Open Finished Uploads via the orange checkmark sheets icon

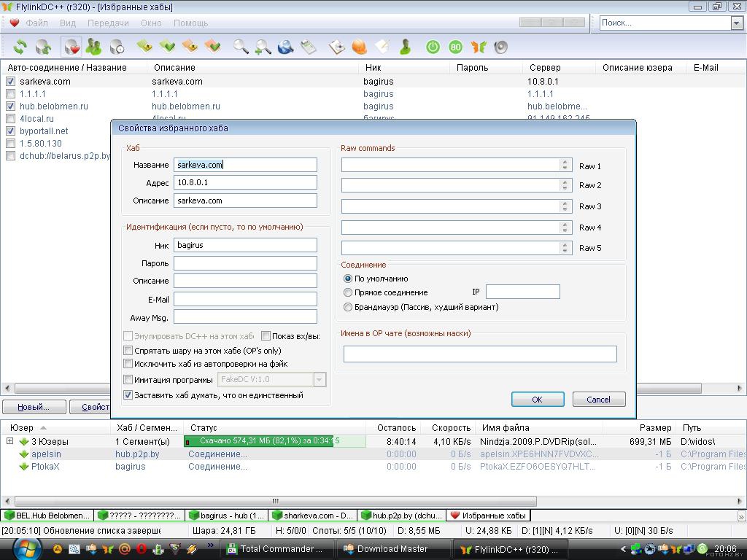pyautogui.click(x=212, y=47)
